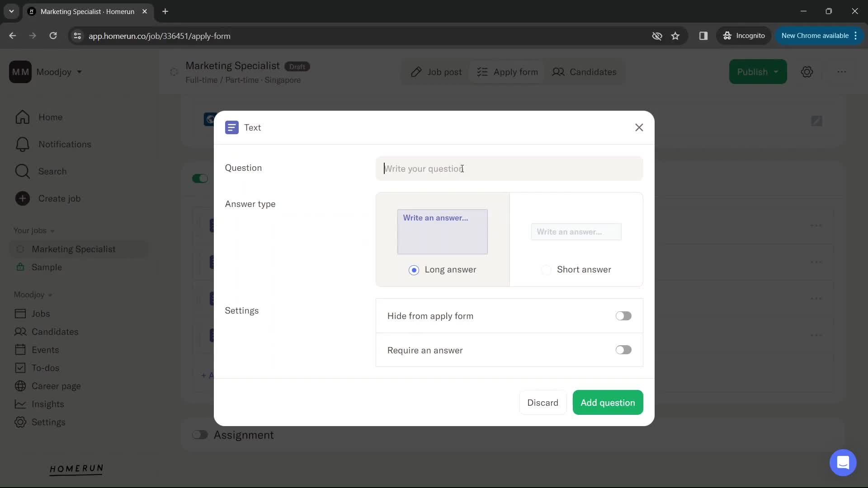Image resolution: width=868 pixels, height=488 pixels.
Task: Click the Add question button
Action: pos(608,402)
